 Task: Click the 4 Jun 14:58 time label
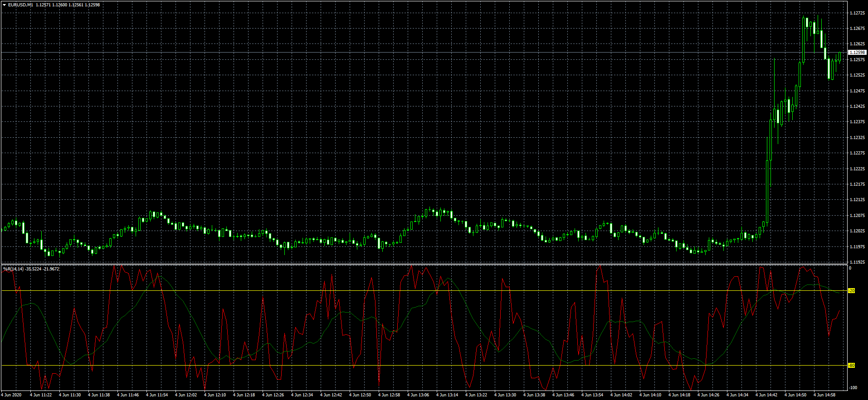824,395
